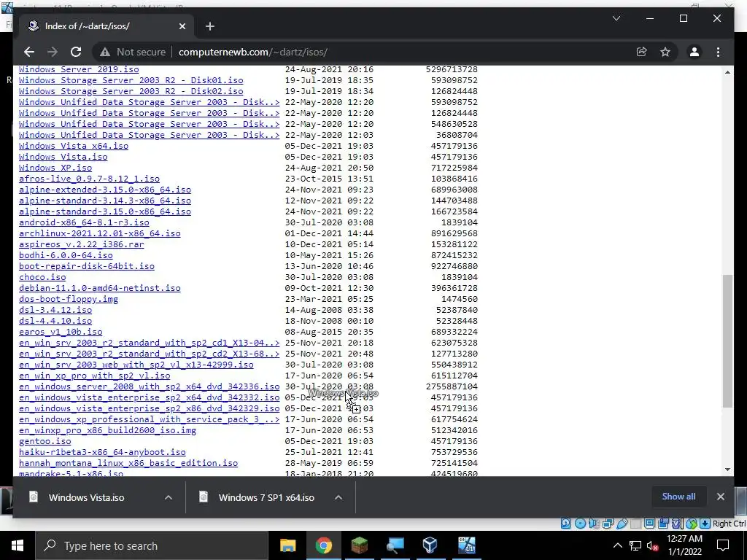Open the tab search chevron in title bar
747x560 pixels.
click(x=616, y=18)
